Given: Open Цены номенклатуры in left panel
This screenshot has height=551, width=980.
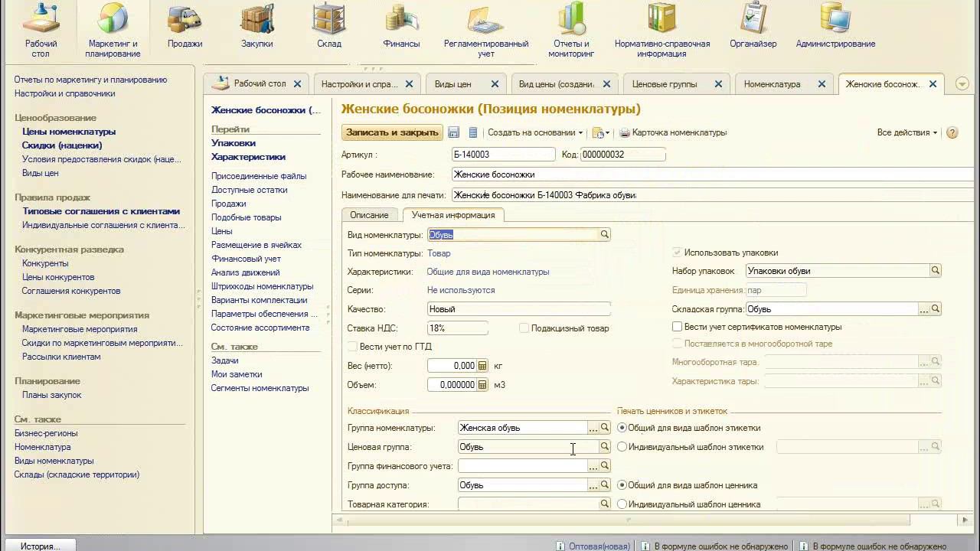Looking at the screenshot, I should [x=69, y=132].
